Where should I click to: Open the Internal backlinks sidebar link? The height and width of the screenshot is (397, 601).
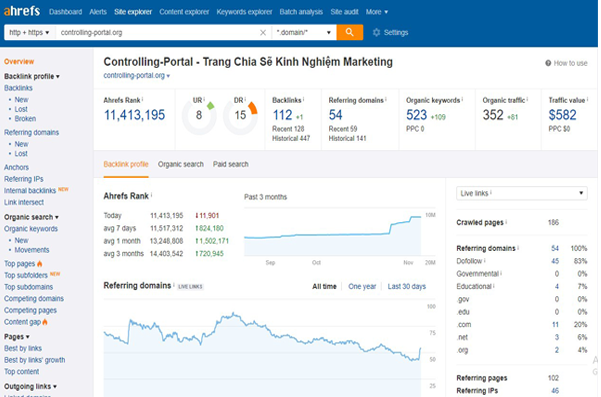tap(30, 191)
